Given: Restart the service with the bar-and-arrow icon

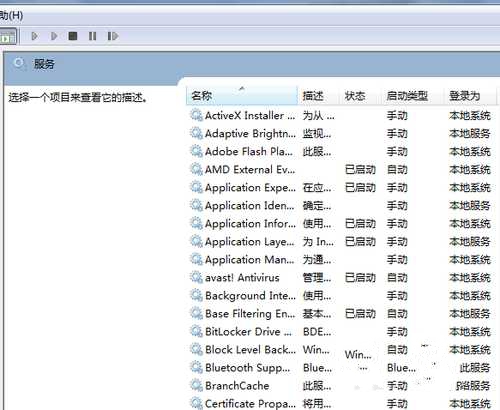Looking at the screenshot, I should click(x=113, y=36).
